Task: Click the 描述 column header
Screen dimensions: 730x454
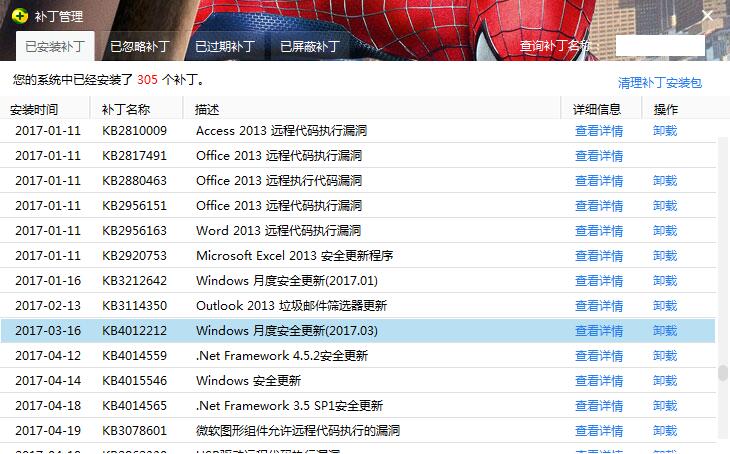Action: click(x=207, y=109)
